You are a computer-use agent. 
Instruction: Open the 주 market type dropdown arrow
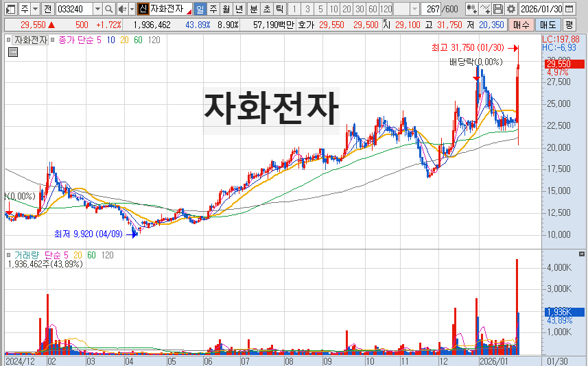[35, 9]
